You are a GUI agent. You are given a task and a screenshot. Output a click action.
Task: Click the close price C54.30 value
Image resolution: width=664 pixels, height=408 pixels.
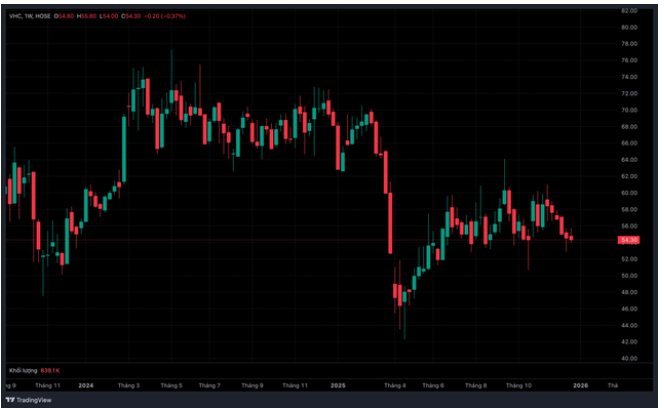pyautogui.click(x=131, y=16)
